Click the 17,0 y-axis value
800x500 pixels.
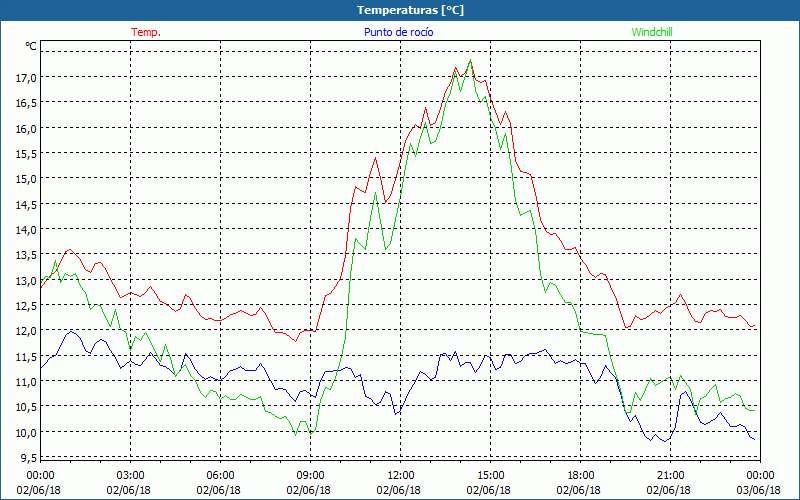click(x=26, y=78)
